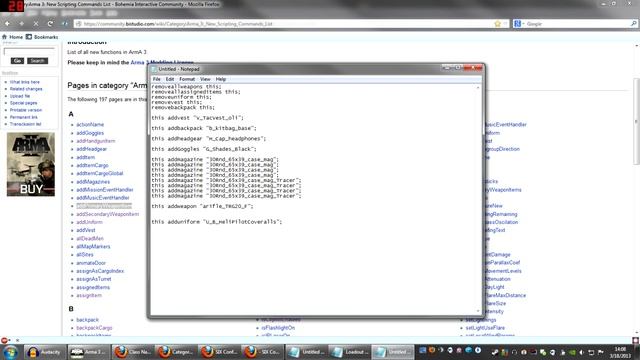Open the What links here link
This screenshot has height=360, width=640.
[x=24, y=82]
